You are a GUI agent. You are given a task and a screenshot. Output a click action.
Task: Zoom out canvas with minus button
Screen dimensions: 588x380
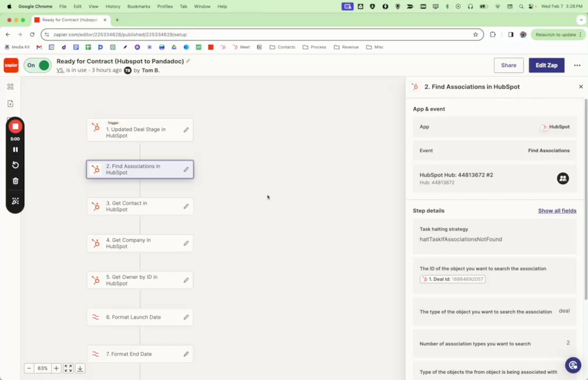[x=29, y=368]
